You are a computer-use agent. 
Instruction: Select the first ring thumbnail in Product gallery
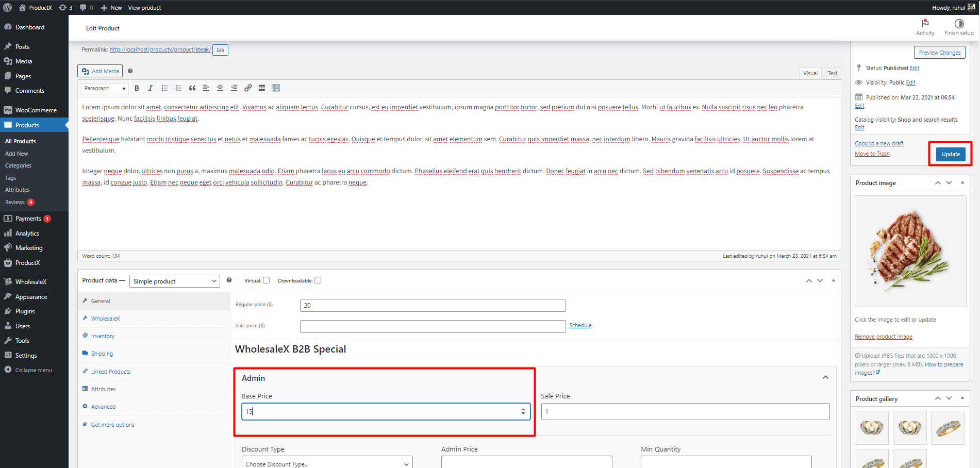pyautogui.click(x=871, y=427)
